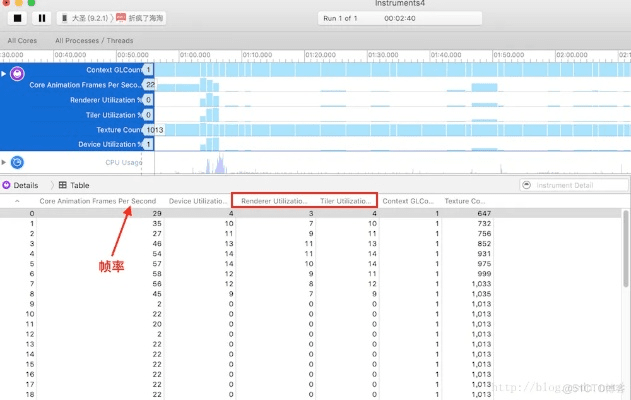Screen dimensions: 631x400
Task: Click the purple Details icon
Action: 7,185
